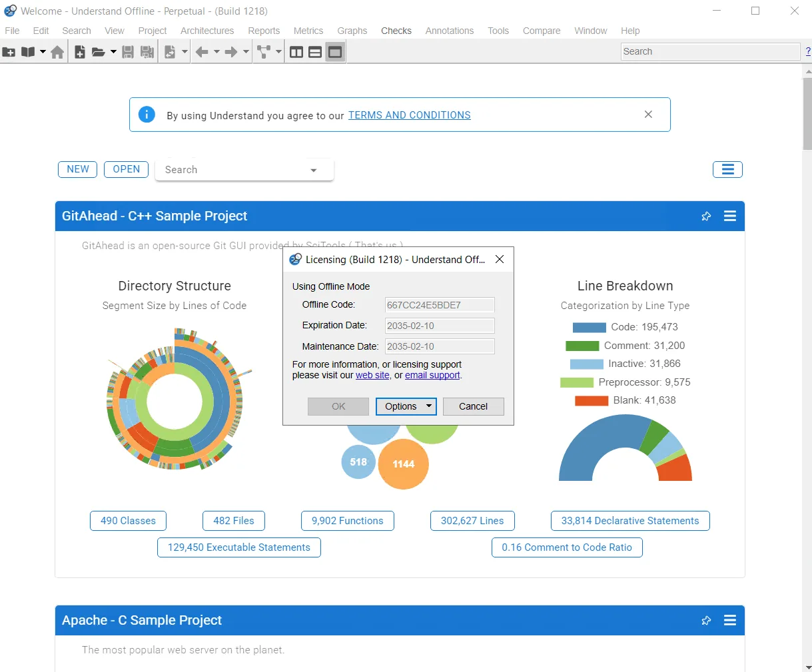Click the Save file toolbar icon
This screenshot has height=672, width=812.
[x=129, y=52]
